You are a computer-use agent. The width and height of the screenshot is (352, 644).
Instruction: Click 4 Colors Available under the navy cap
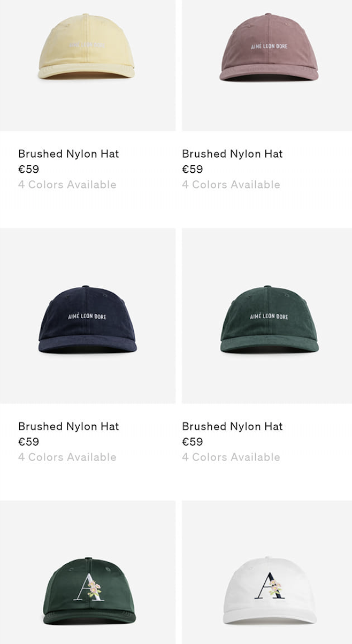coord(67,457)
